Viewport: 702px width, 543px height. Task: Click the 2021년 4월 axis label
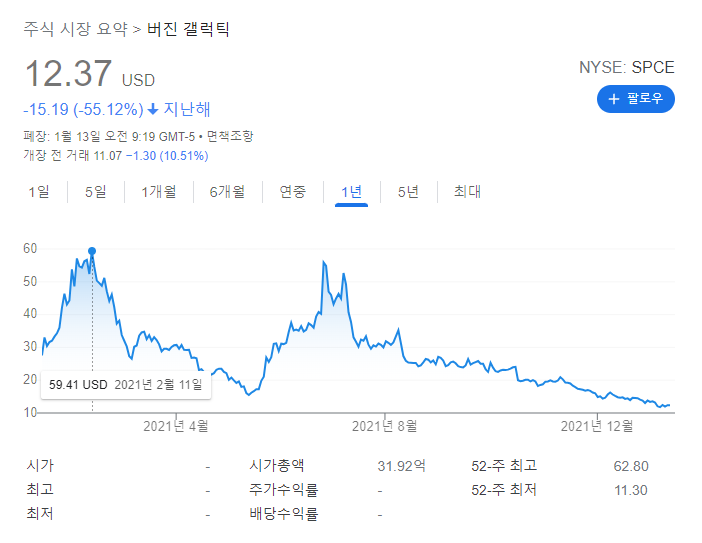(x=176, y=426)
